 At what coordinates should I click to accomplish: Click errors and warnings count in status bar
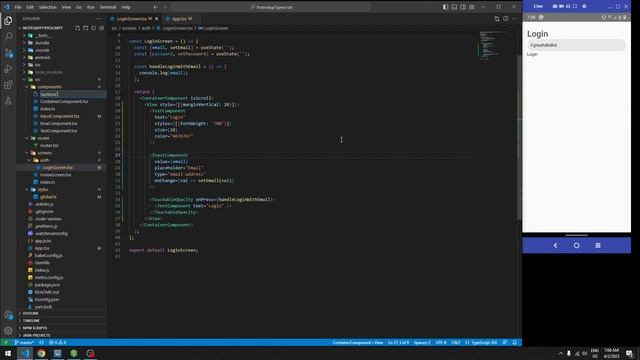click(x=58, y=342)
